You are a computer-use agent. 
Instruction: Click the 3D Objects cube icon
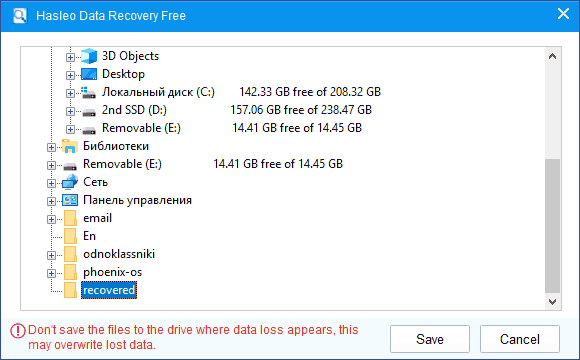[89, 56]
